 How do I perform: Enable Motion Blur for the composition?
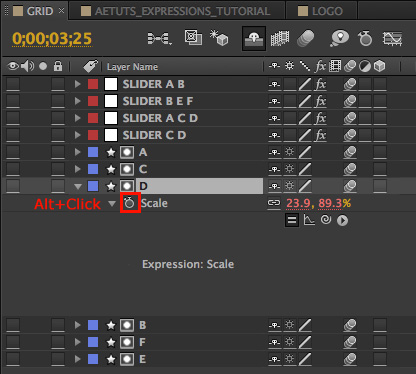(306, 38)
